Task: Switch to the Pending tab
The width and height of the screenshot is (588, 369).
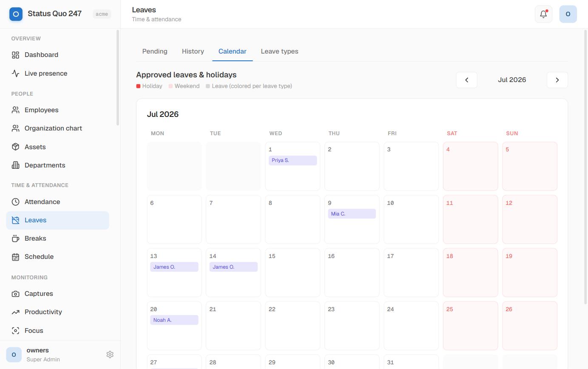Action: [x=155, y=51]
